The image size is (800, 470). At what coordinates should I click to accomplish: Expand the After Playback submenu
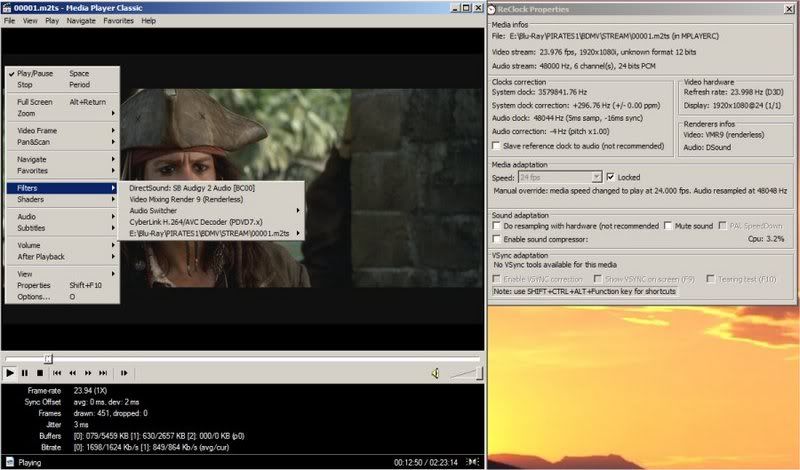pyautogui.click(x=63, y=256)
